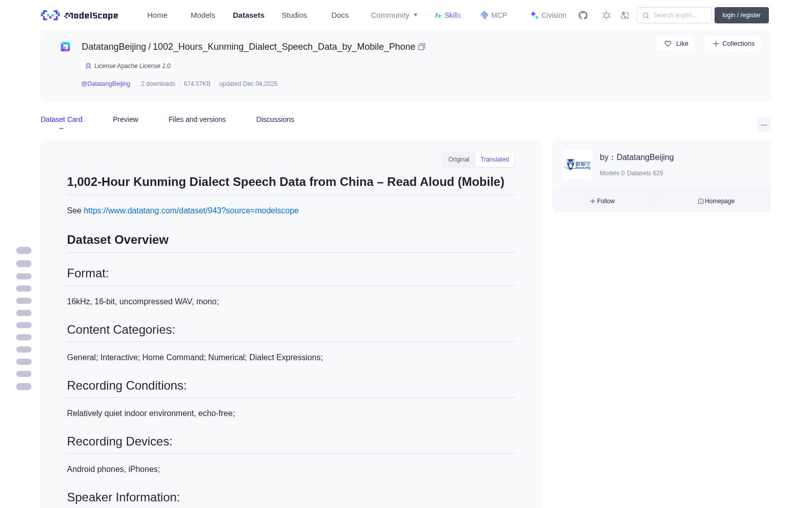Viewport: 812px width, 508px height.
Task: Click 'updated Dec 04,2025' text
Action: pos(248,84)
